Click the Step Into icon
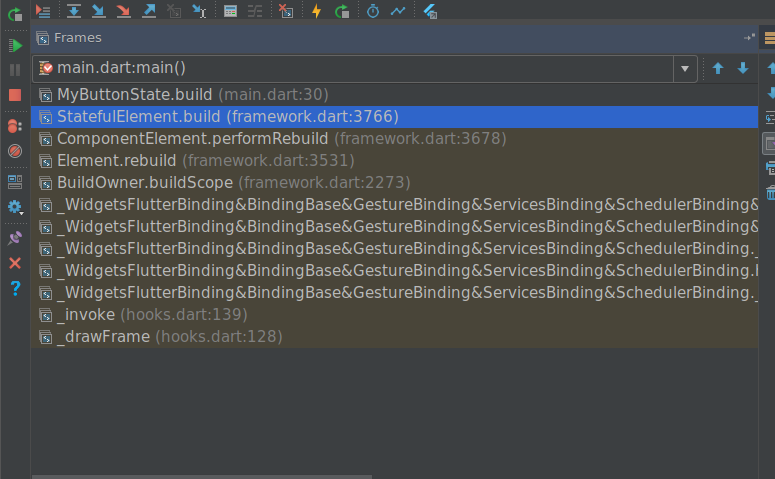775x479 pixels. (x=99, y=11)
